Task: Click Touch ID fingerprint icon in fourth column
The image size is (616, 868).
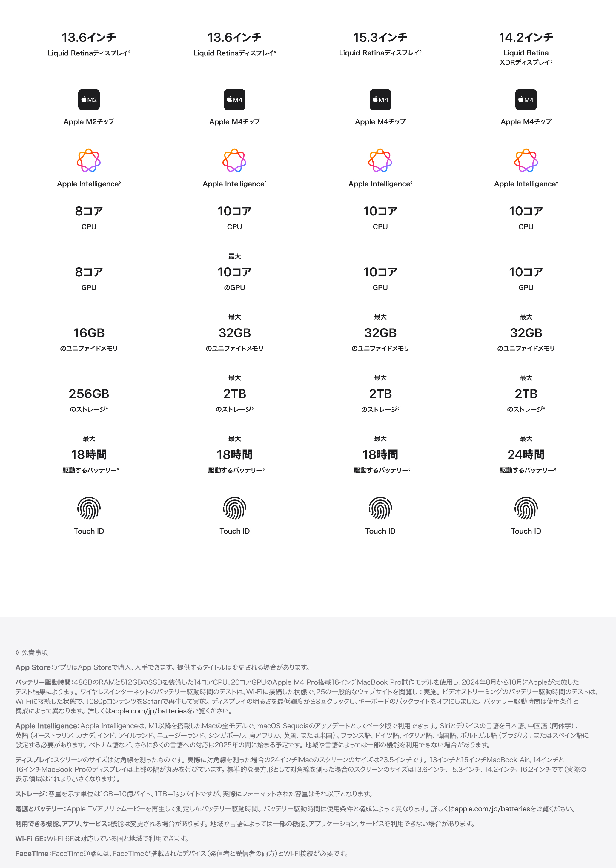Action: [x=526, y=508]
